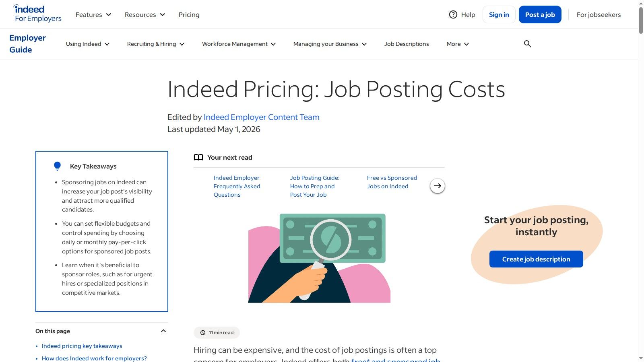Collapse the On this page section
The image size is (644, 362).
163,331
